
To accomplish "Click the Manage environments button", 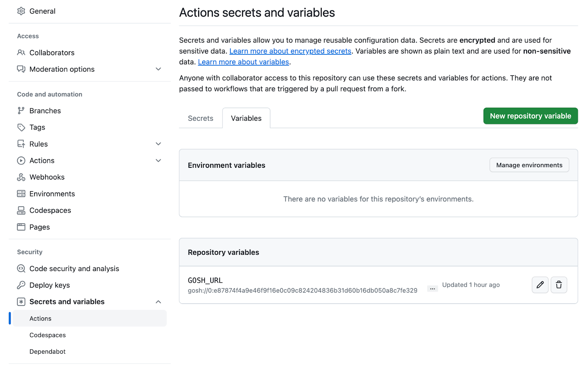I will [529, 165].
